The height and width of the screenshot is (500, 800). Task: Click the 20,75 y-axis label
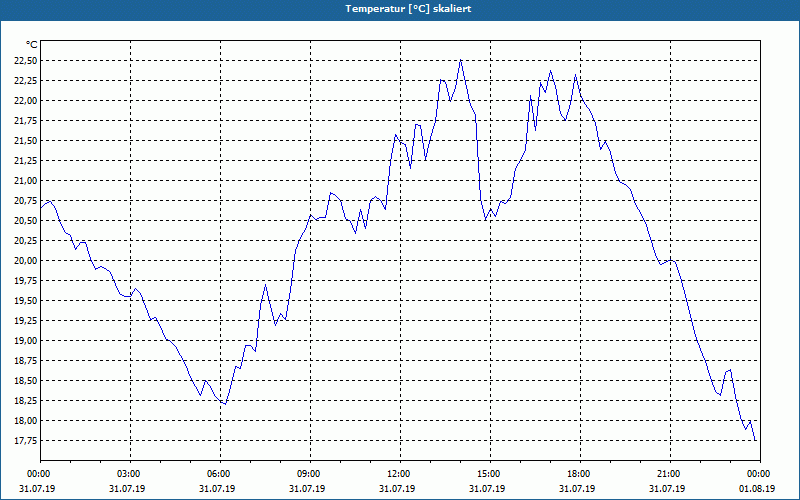coord(26,201)
